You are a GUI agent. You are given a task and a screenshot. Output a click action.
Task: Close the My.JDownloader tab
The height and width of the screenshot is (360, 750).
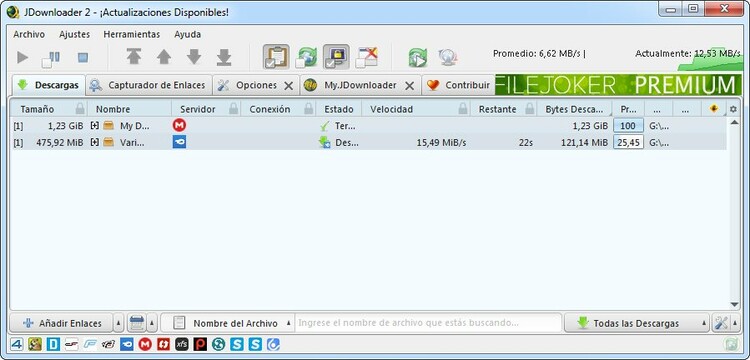409,86
